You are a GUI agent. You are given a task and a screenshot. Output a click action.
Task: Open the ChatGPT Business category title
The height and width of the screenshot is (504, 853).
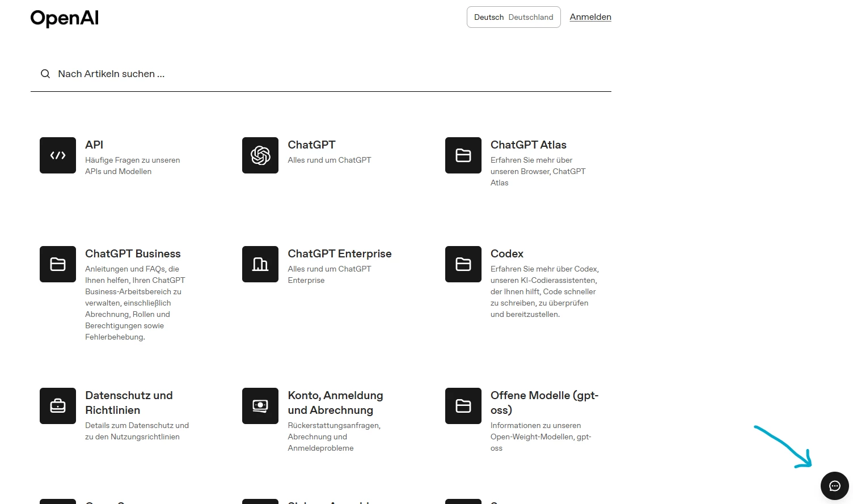click(x=133, y=253)
